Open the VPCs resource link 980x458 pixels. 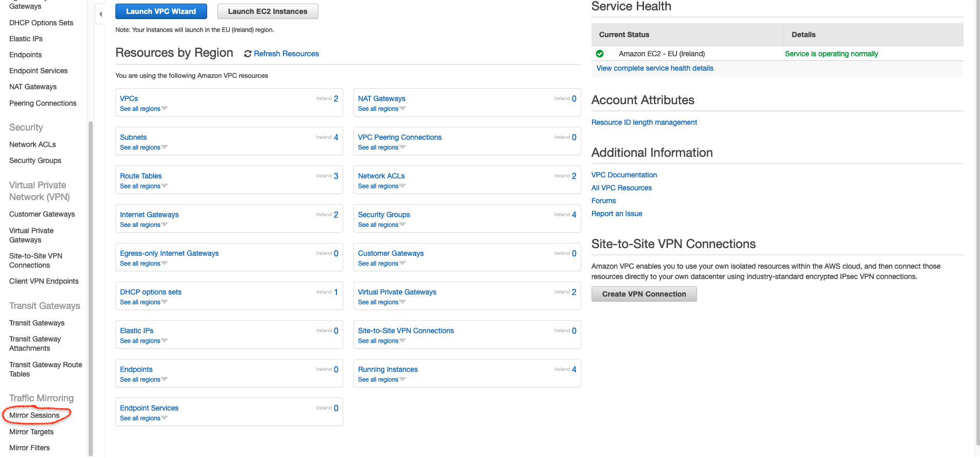click(x=129, y=99)
